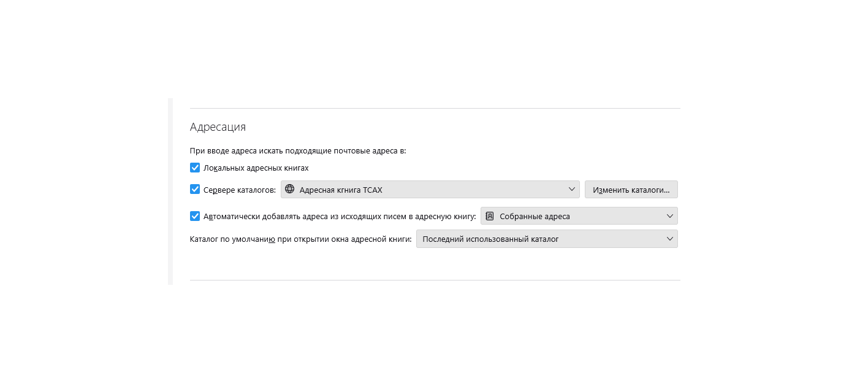Disable the Автоматически добавлять адреса checkbox
This screenshot has width=868, height=383.
click(x=195, y=216)
